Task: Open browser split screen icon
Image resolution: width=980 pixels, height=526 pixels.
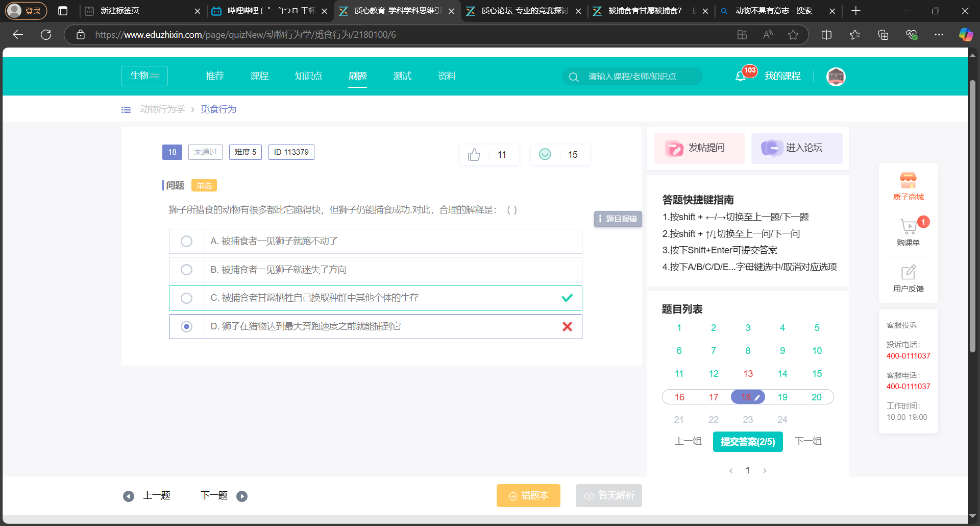Action: (x=826, y=35)
